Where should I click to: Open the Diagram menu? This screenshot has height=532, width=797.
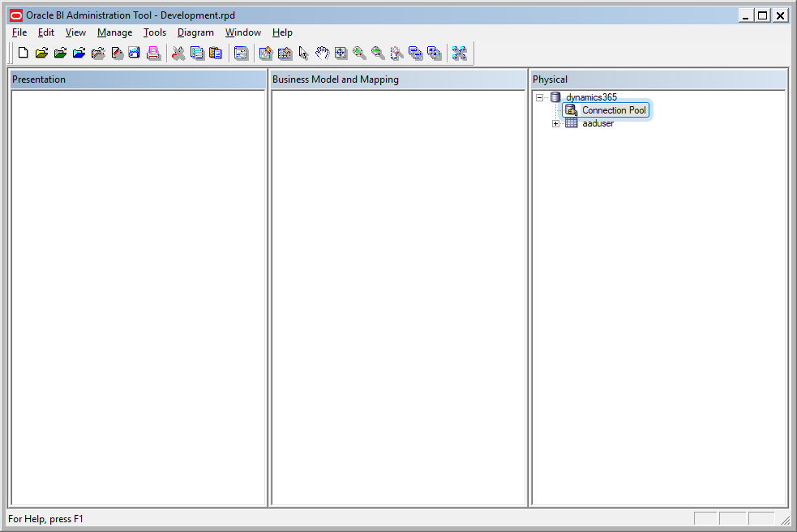[195, 32]
